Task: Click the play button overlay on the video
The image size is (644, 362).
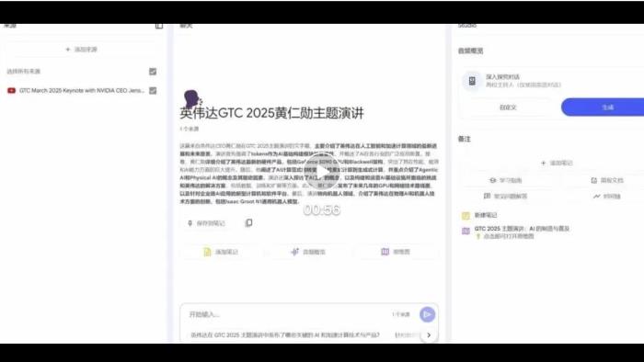Action: 322,172
